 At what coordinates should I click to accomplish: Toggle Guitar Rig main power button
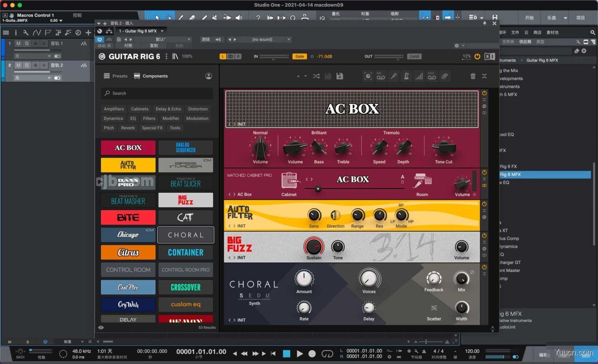click(477, 57)
